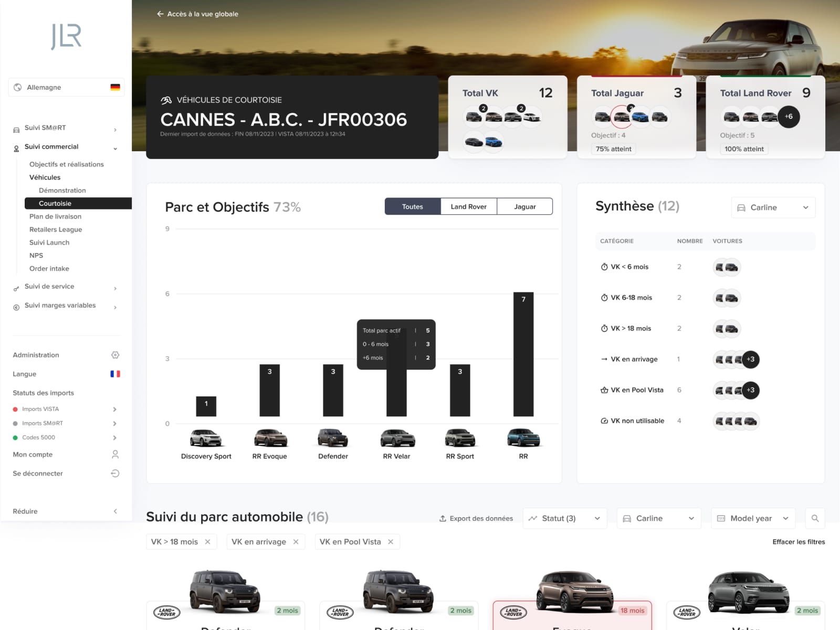Screen dimensions: 840x630
Task: Remove the VK > 18 mois filter chip
Action: 208,542
